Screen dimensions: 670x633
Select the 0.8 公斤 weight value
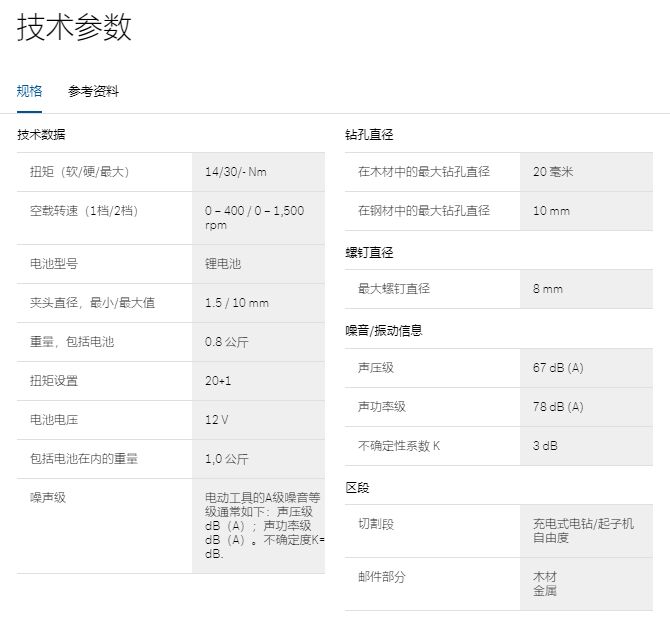click(x=227, y=342)
